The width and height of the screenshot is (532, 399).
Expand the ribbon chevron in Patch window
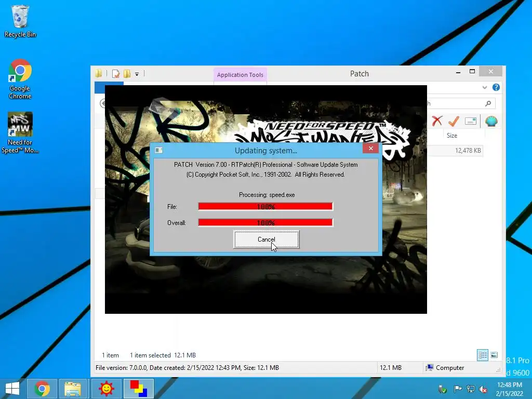tap(485, 87)
